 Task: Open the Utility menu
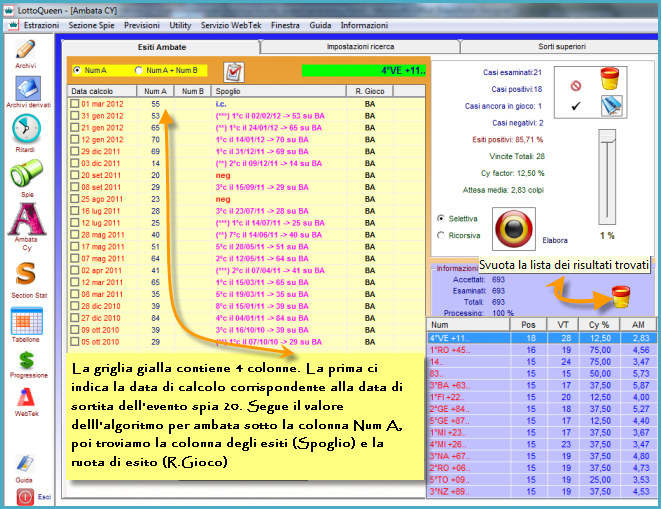pyautogui.click(x=180, y=25)
